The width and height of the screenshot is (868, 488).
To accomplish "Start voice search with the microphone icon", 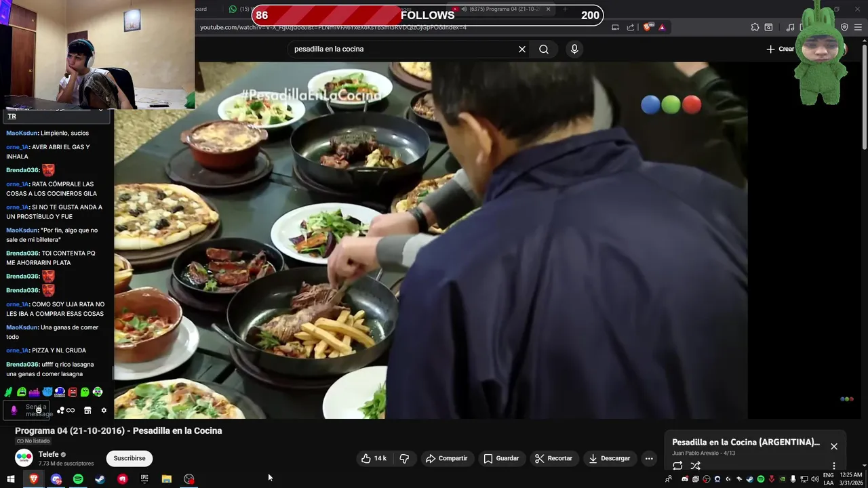I will coord(574,49).
